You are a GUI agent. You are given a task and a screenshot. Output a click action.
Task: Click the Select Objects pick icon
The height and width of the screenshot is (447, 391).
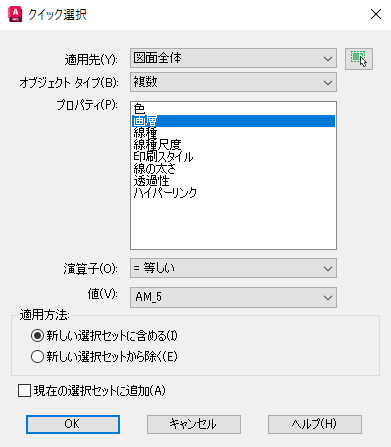tap(359, 59)
